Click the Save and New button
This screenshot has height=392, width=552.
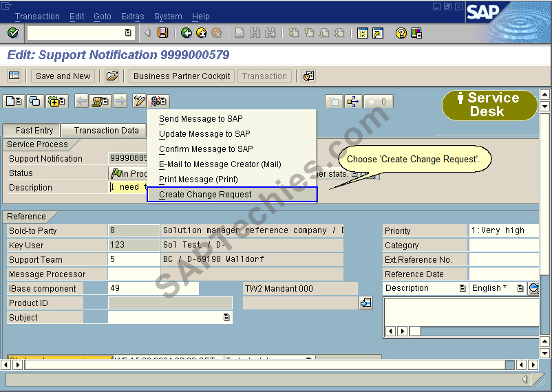click(x=63, y=76)
